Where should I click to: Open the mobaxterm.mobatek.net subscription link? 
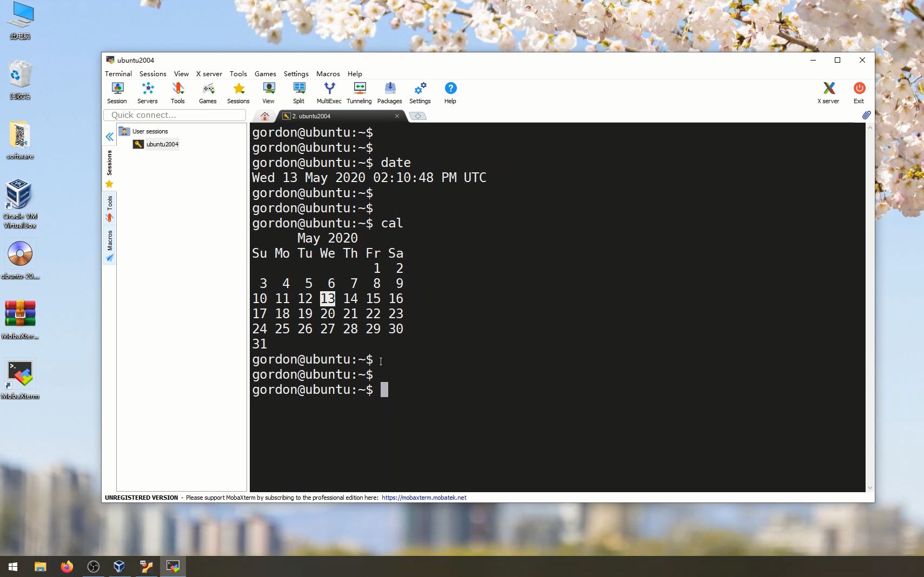(x=423, y=498)
